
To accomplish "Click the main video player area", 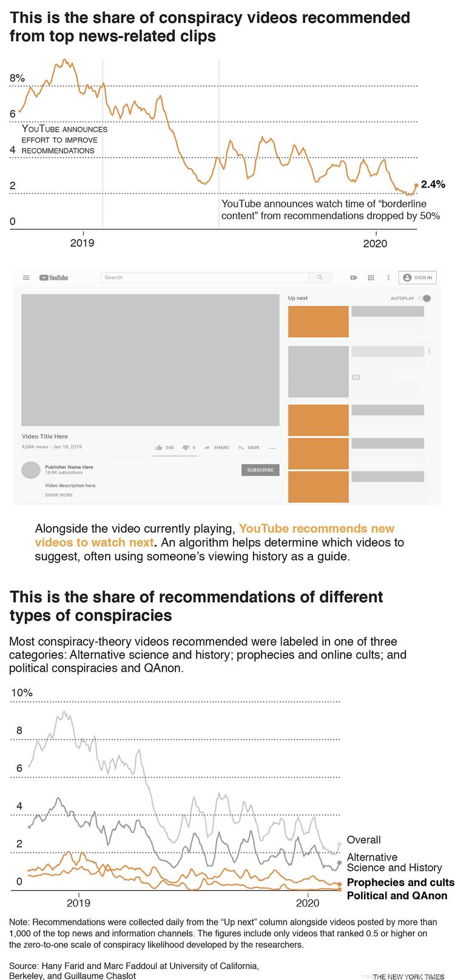I will point(150,360).
